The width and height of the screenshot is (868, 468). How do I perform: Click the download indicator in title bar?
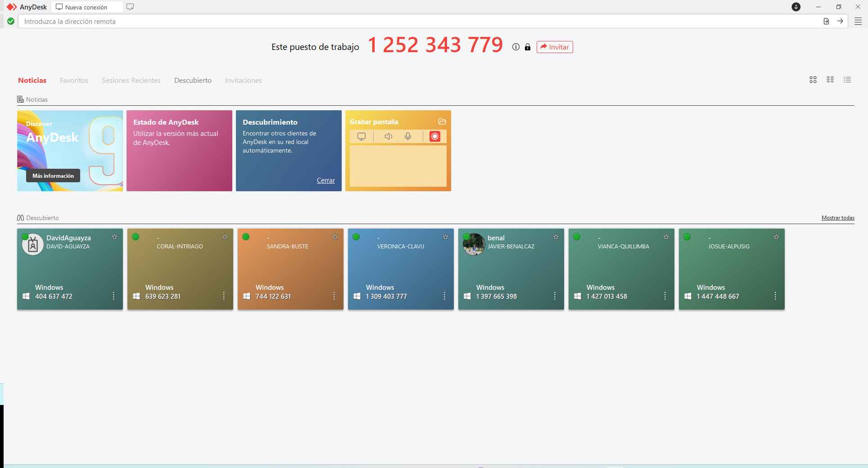point(796,7)
